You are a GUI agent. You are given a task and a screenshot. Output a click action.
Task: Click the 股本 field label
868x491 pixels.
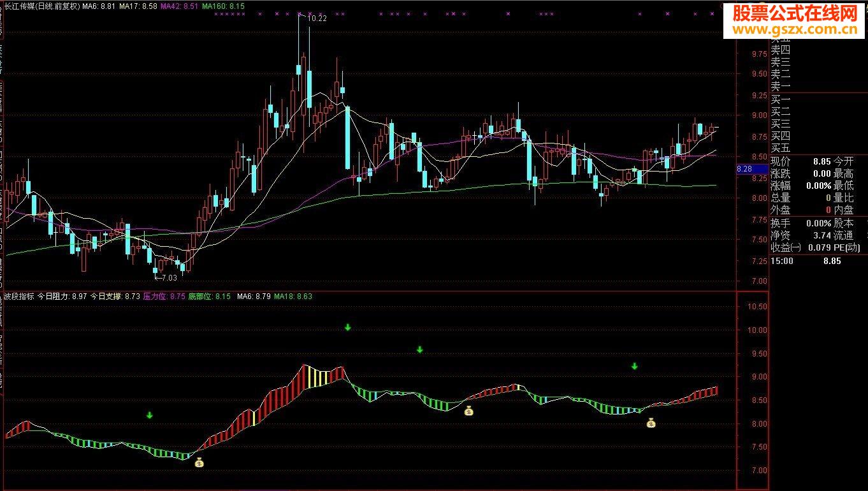tap(844, 223)
